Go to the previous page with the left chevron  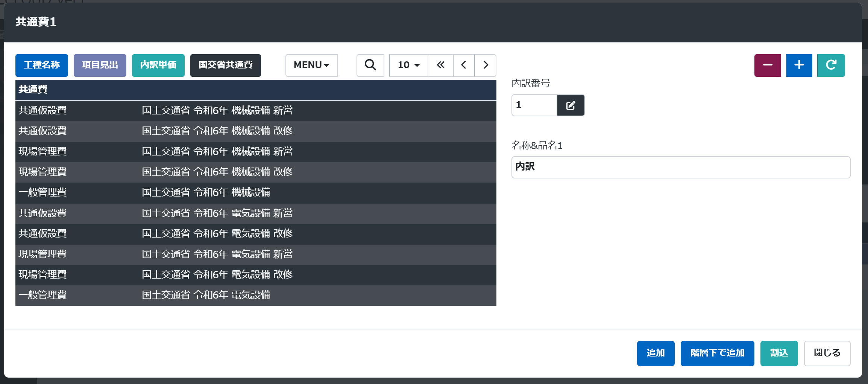464,65
